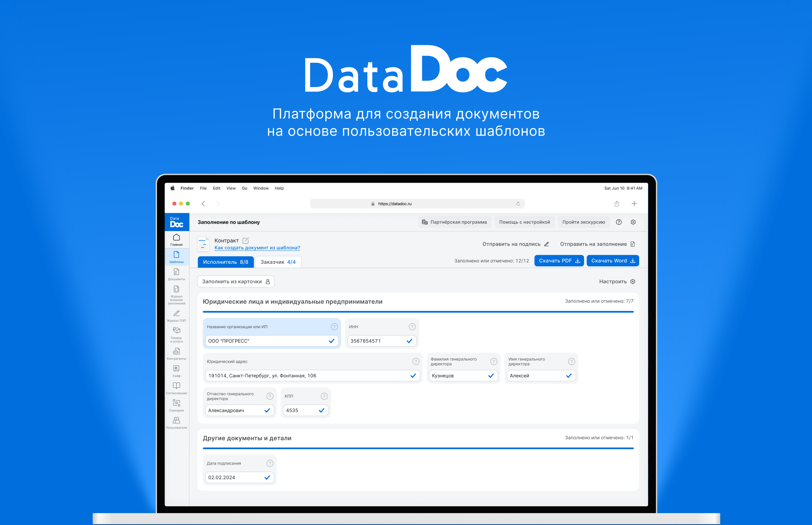
Task: Click help icon for ИНН field
Action: pos(412,327)
